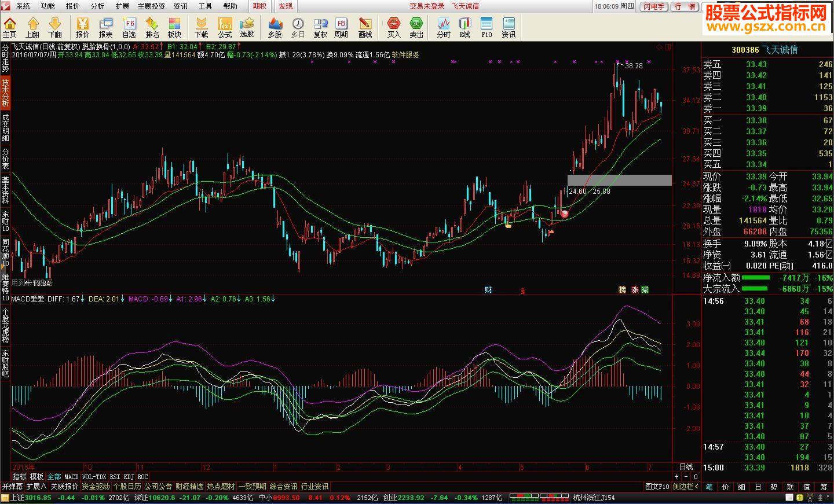Click the 上翻 page-up arrow icon

32,27
